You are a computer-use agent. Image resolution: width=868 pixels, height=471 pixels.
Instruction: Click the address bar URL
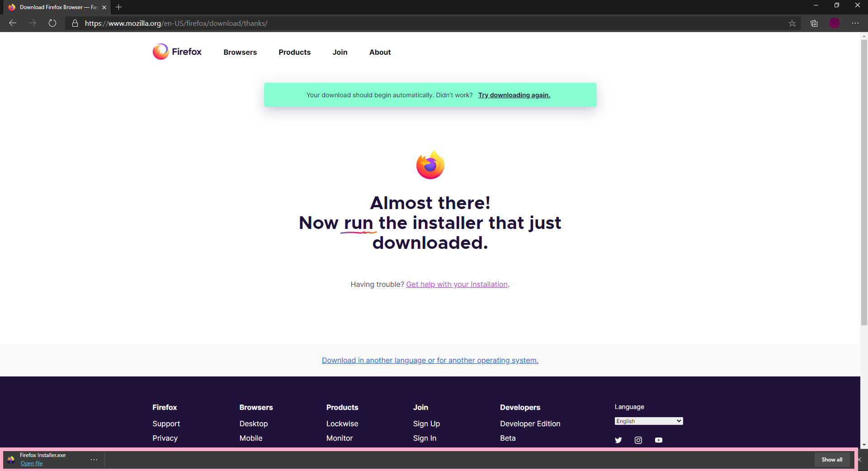coord(176,23)
